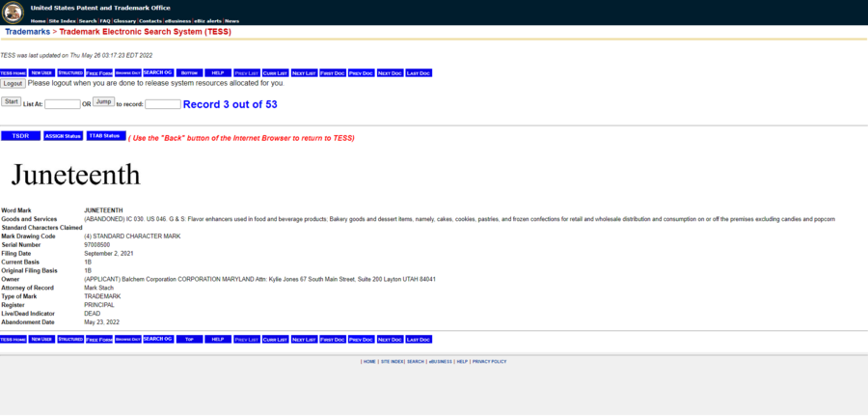Open footer SITE INDEX link

392,362
